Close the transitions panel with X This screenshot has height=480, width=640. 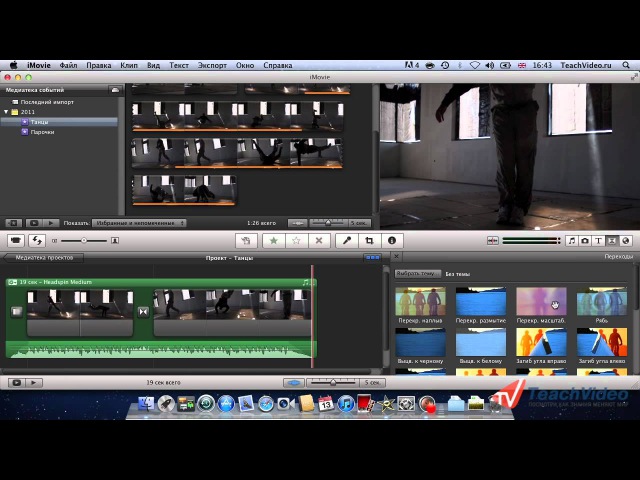coord(396,256)
